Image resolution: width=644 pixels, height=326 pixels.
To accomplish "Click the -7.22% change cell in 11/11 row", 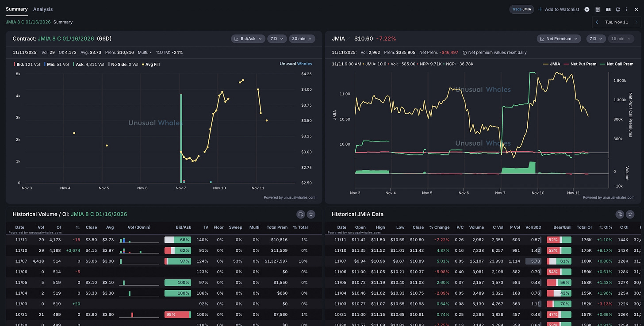I will pyautogui.click(x=442, y=240).
